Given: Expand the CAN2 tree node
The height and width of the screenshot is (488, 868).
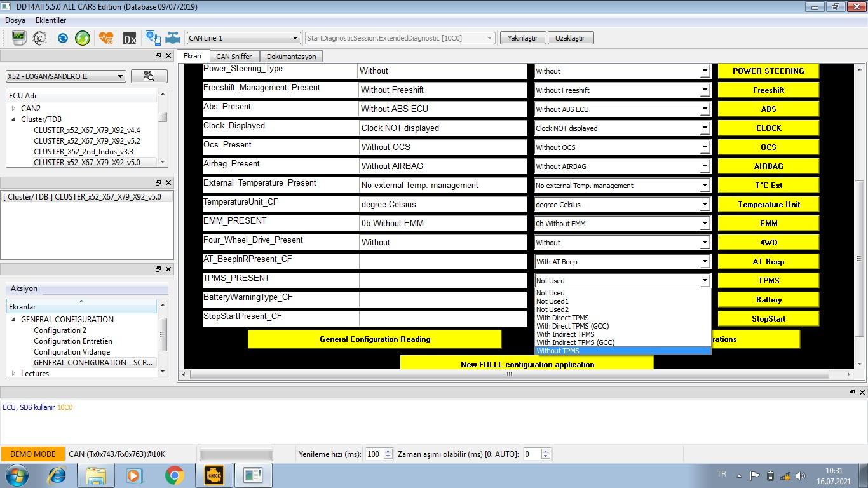Looking at the screenshot, I should click(14, 109).
